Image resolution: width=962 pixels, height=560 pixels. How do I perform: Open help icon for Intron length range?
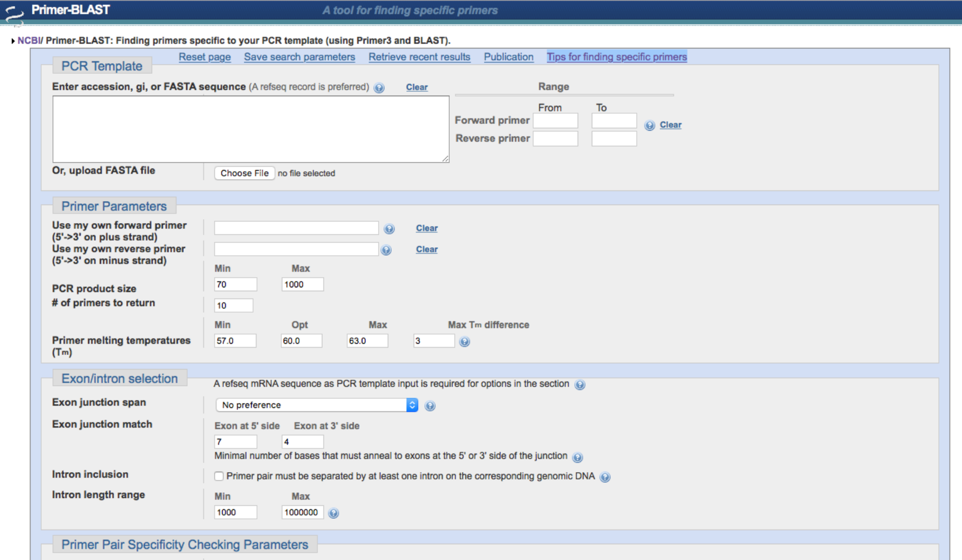point(334,513)
